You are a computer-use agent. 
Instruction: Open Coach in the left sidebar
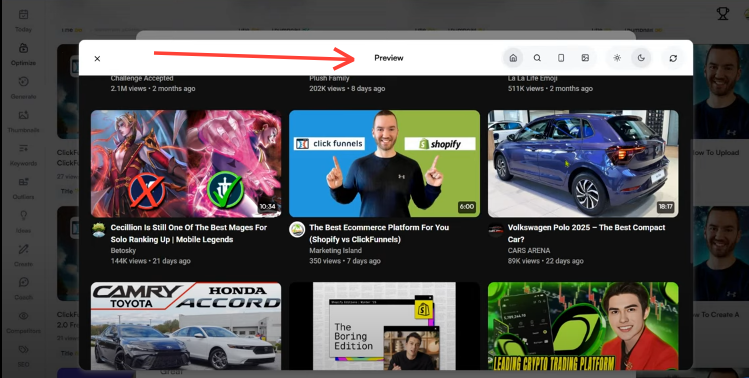[x=23, y=289]
